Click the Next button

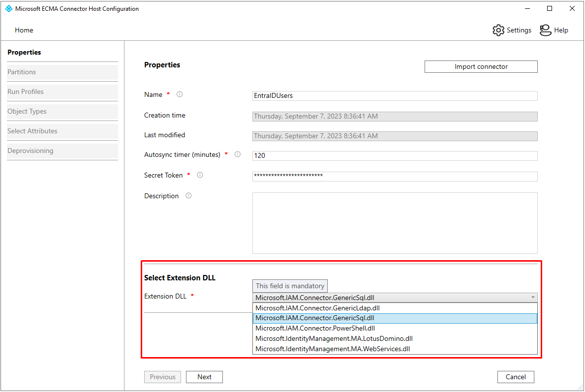point(204,377)
